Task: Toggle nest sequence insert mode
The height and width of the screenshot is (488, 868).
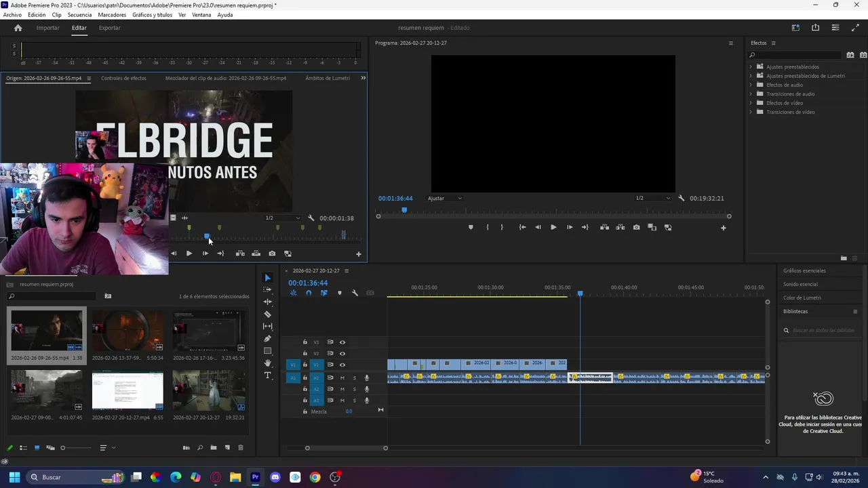Action: tap(293, 293)
